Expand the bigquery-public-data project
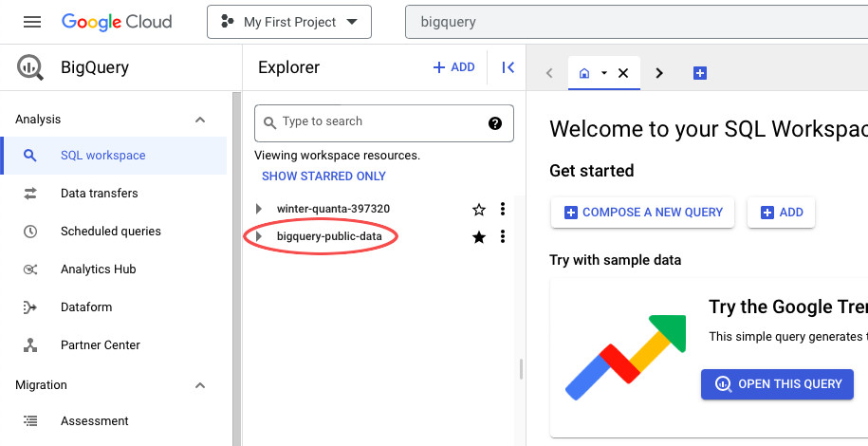 tap(259, 236)
